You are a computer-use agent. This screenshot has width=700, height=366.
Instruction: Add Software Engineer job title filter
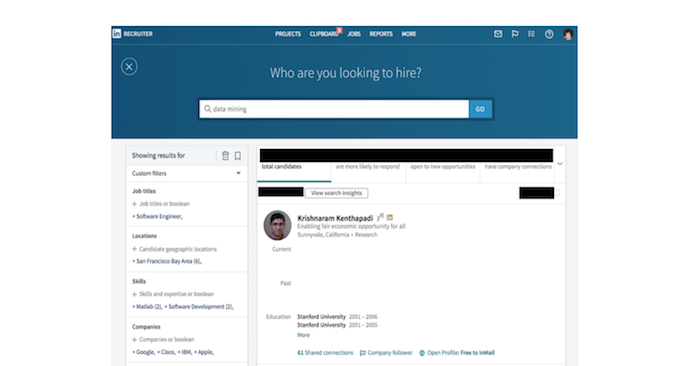158,216
